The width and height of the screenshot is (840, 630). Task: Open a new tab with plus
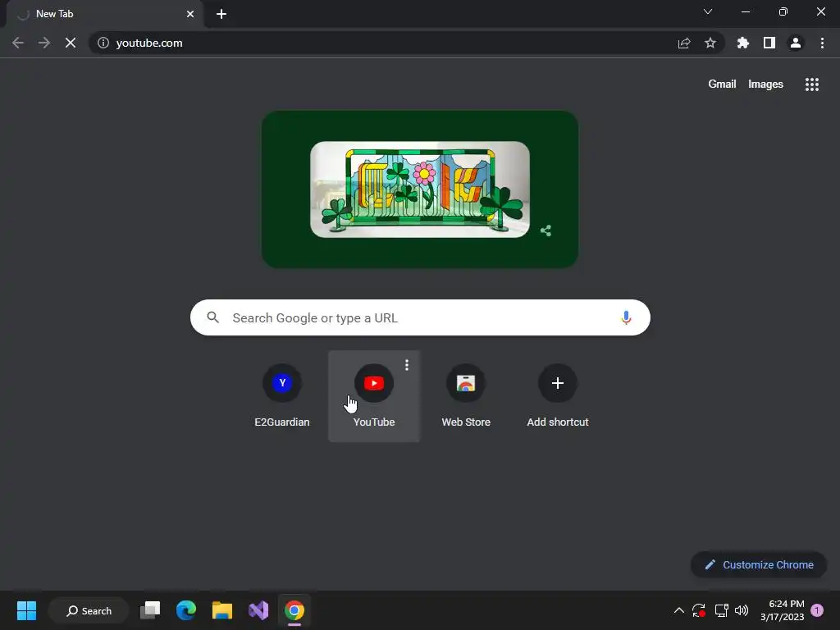[x=221, y=14]
